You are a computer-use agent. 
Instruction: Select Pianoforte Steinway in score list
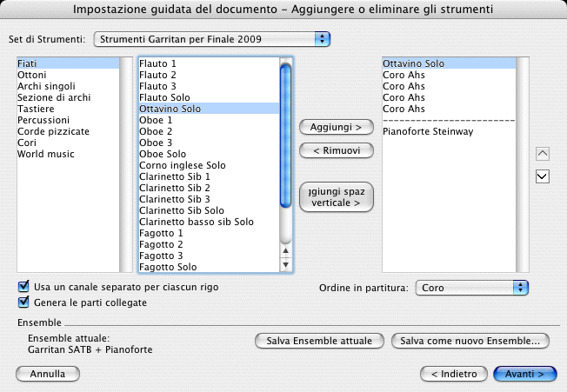coord(428,131)
